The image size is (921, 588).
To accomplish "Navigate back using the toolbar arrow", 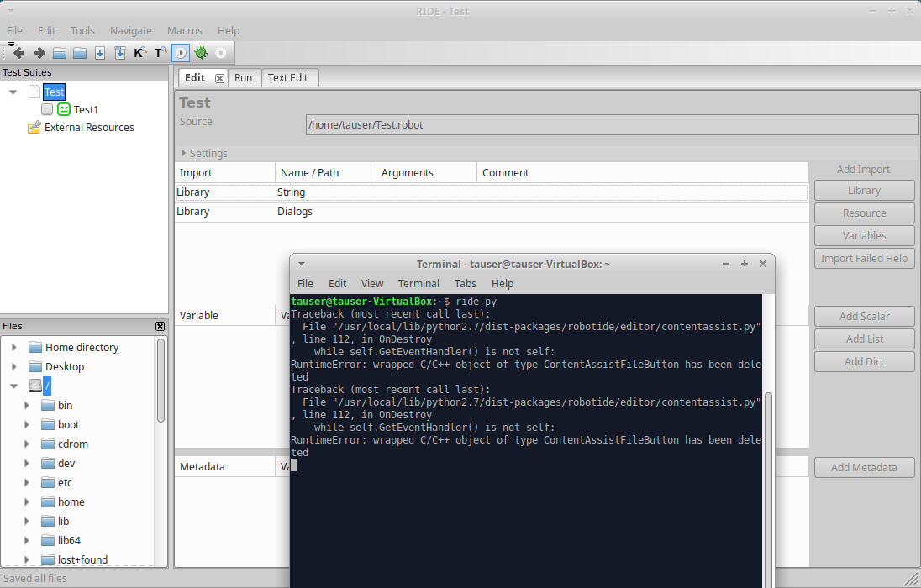I will pyautogui.click(x=18, y=52).
